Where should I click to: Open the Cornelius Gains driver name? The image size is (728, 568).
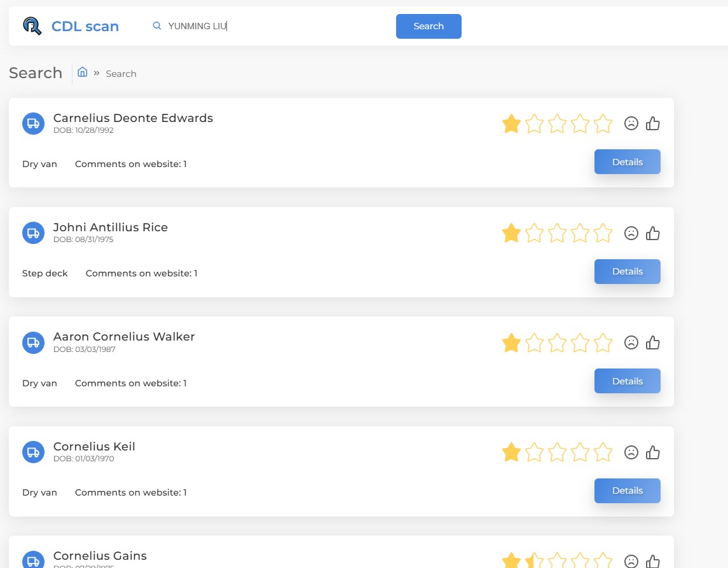(x=100, y=556)
